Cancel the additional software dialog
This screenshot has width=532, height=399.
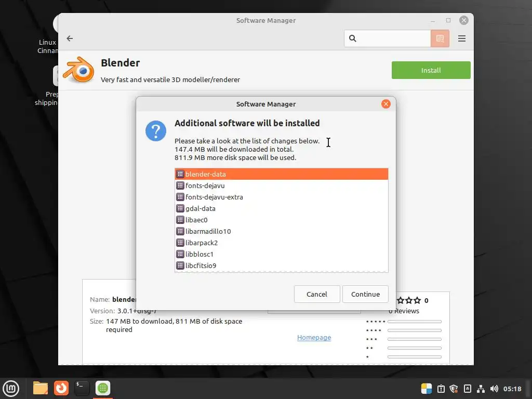click(x=317, y=294)
